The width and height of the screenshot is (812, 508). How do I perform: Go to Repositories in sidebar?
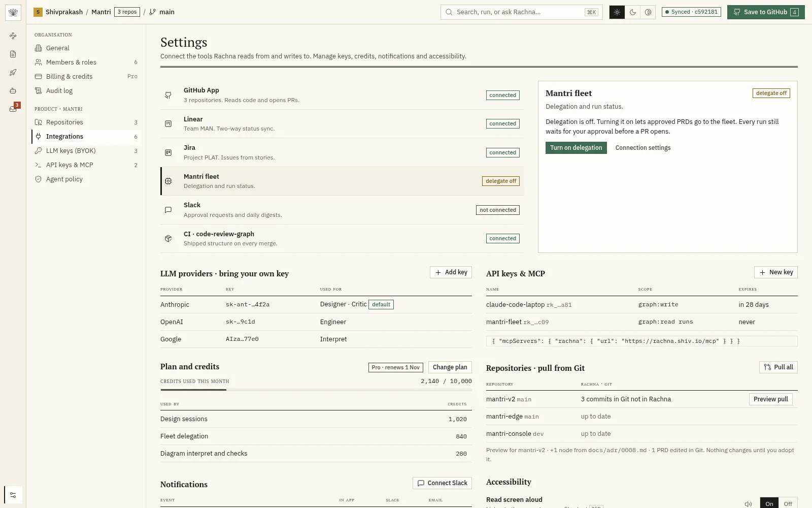click(86, 122)
